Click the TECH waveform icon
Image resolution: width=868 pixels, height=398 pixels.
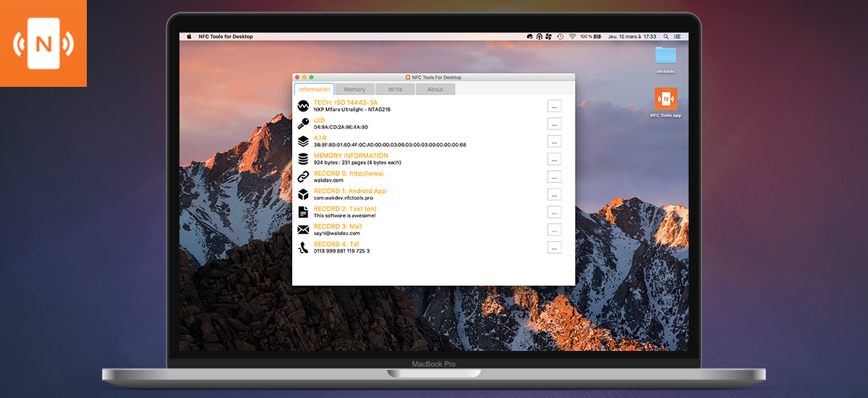303,106
